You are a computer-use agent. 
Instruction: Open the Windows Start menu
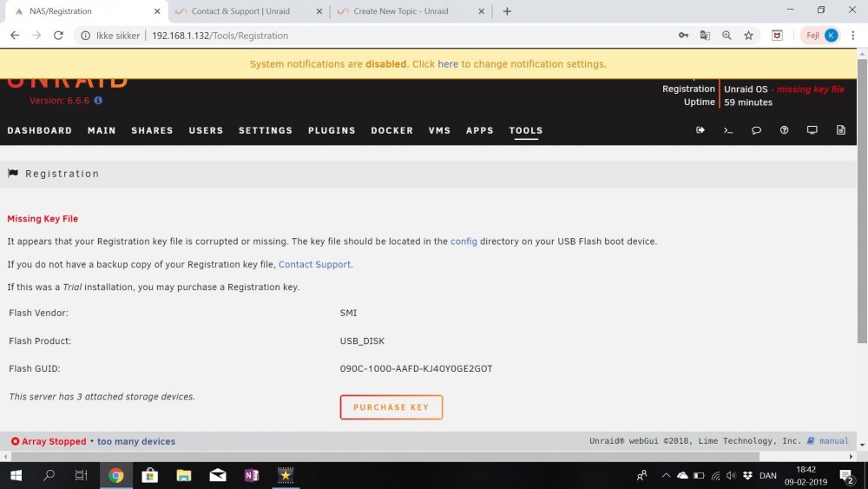click(x=16, y=475)
